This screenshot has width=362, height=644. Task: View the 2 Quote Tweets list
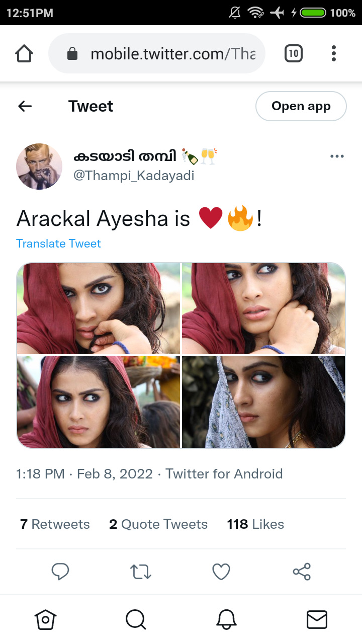(158, 524)
